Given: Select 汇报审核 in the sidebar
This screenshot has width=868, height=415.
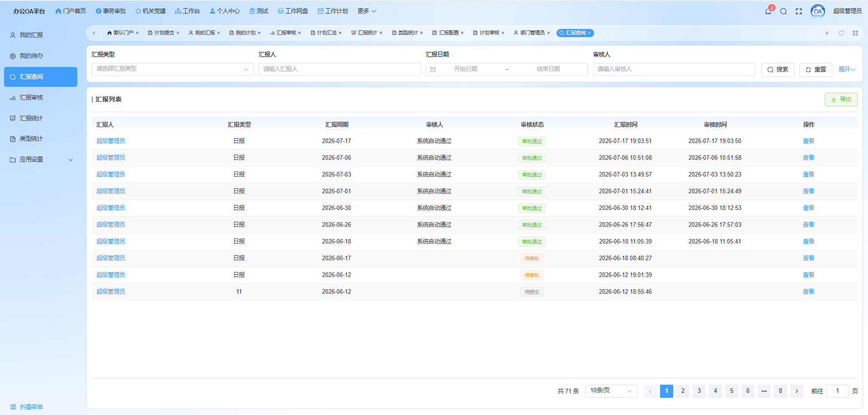Looking at the screenshot, I should pyautogui.click(x=41, y=98).
